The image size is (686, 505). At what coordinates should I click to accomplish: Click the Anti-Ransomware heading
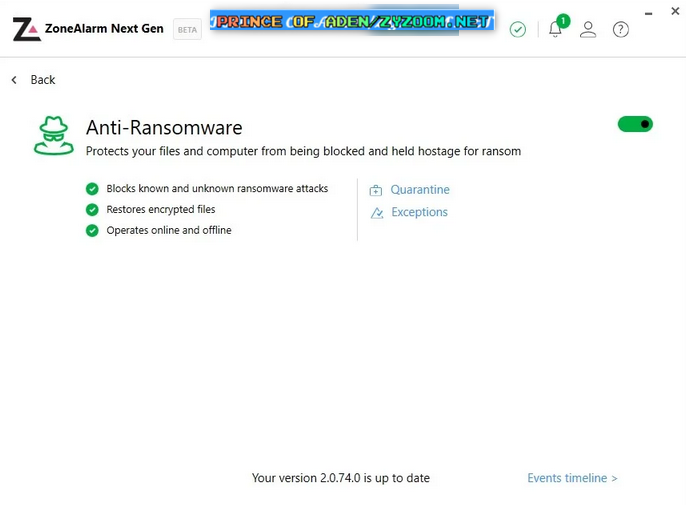164,128
